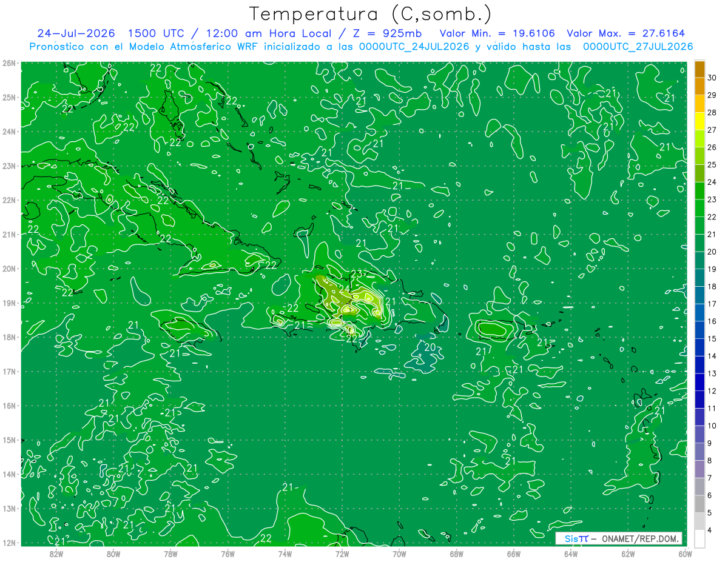The width and height of the screenshot is (728, 562).
Task: Click the "Valor Max. = 27.6164" readout
Action: [x=627, y=33]
